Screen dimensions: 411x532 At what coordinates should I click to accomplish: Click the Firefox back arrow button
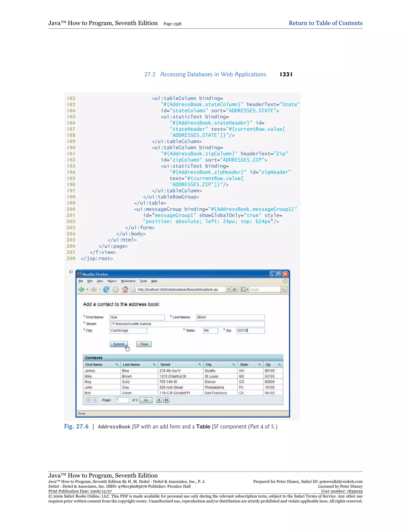click(x=81, y=289)
